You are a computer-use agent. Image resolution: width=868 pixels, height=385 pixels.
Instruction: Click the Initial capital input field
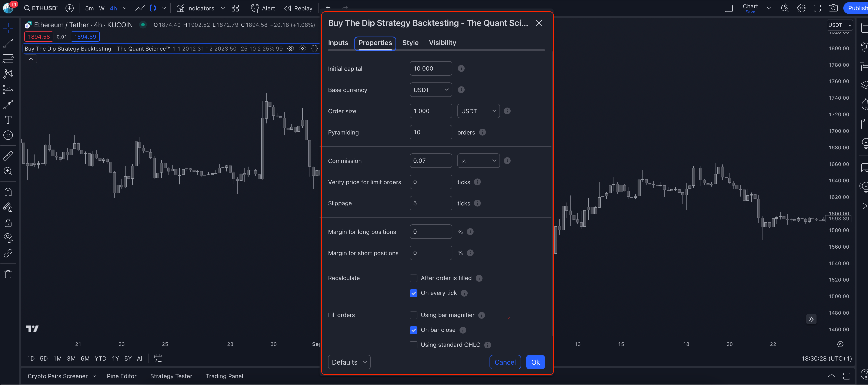coord(431,69)
